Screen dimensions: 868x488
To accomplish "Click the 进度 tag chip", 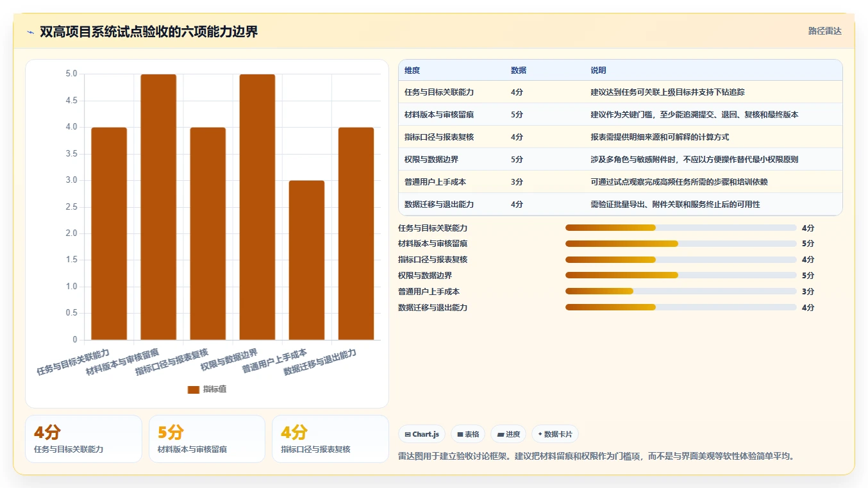I will 508,434.
